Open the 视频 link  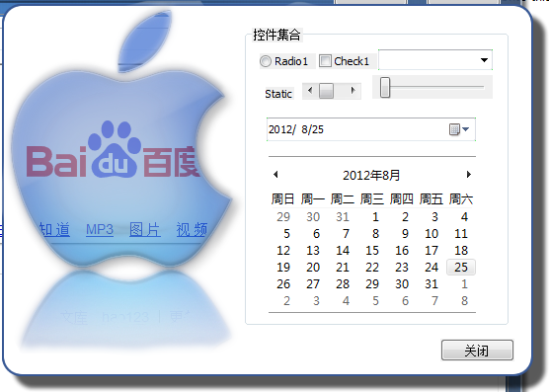click(x=192, y=230)
